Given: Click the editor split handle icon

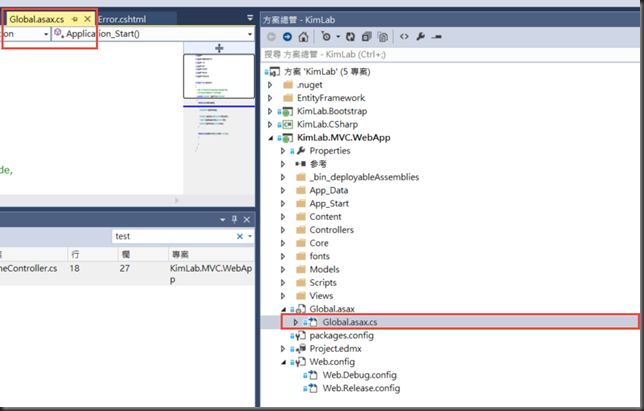Looking at the screenshot, I should [219, 48].
